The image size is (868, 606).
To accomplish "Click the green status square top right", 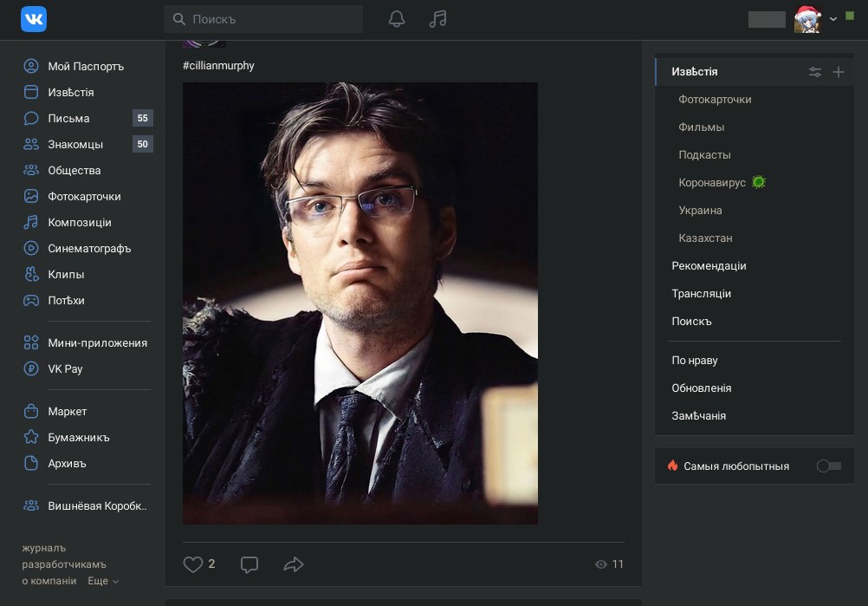I will (x=850, y=16).
